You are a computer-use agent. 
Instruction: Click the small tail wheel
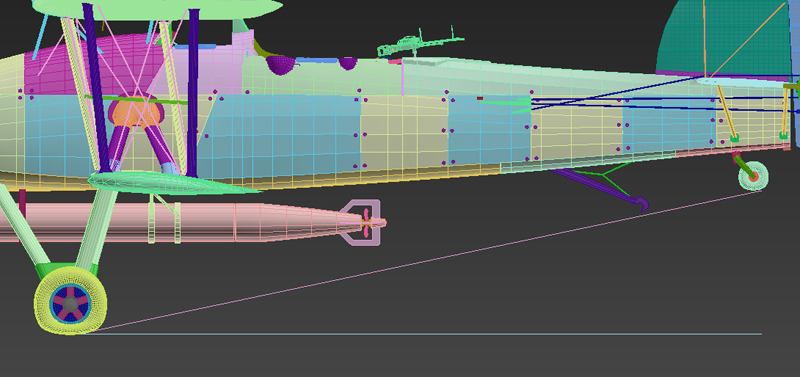pyautogui.click(x=753, y=176)
